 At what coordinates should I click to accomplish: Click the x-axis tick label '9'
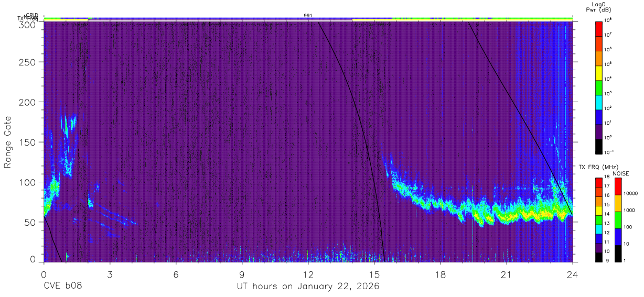click(242, 274)
